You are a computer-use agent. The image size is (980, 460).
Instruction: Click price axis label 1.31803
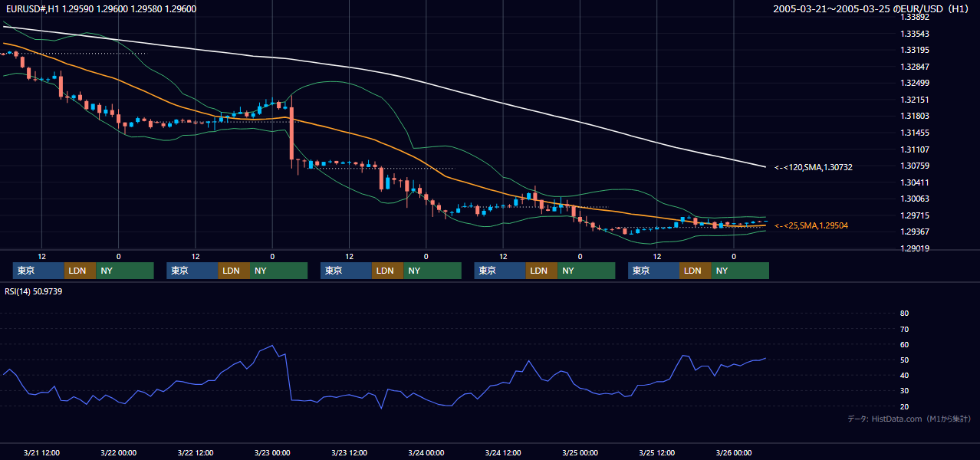click(x=915, y=116)
